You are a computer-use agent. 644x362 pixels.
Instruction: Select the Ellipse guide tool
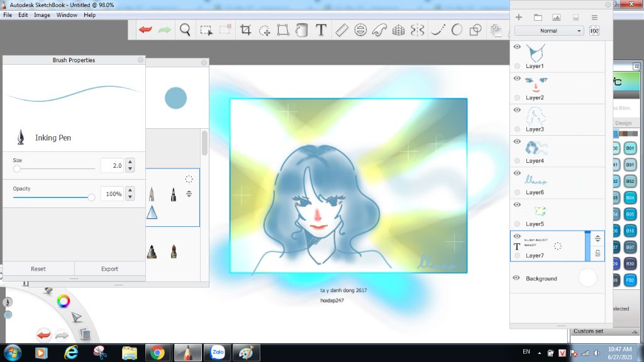point(360,30)
